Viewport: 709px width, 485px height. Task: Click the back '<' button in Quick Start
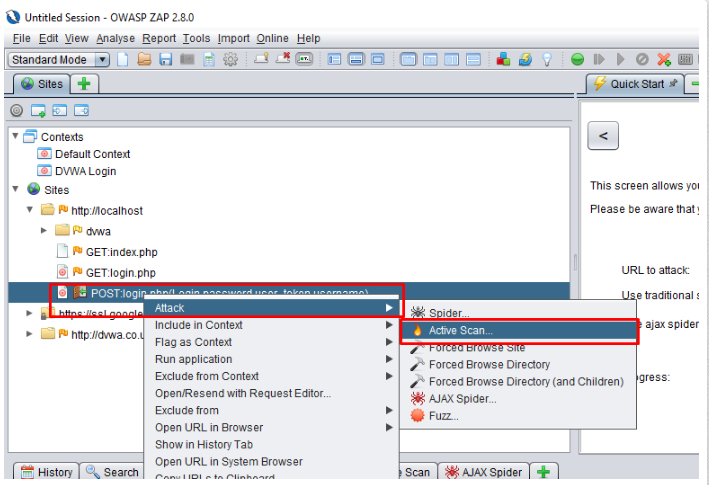[x=603, y=136]
